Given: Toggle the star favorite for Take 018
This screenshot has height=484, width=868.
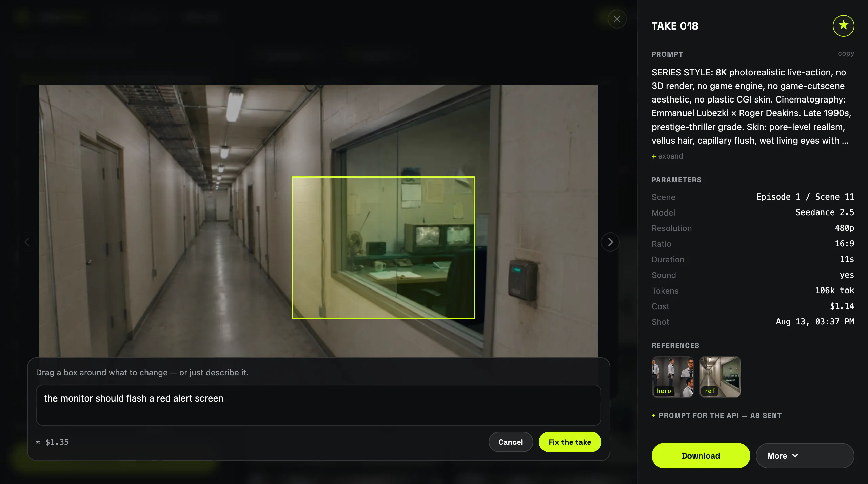Looking at the screenshot, I should (x=843, y=25).
